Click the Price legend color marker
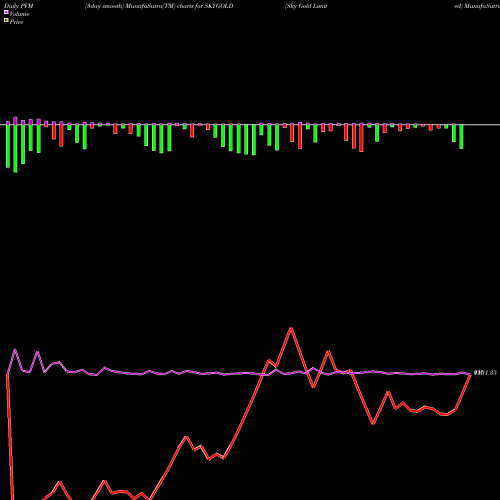Screen dimensions: 500x500 click(x=6, y=21)
